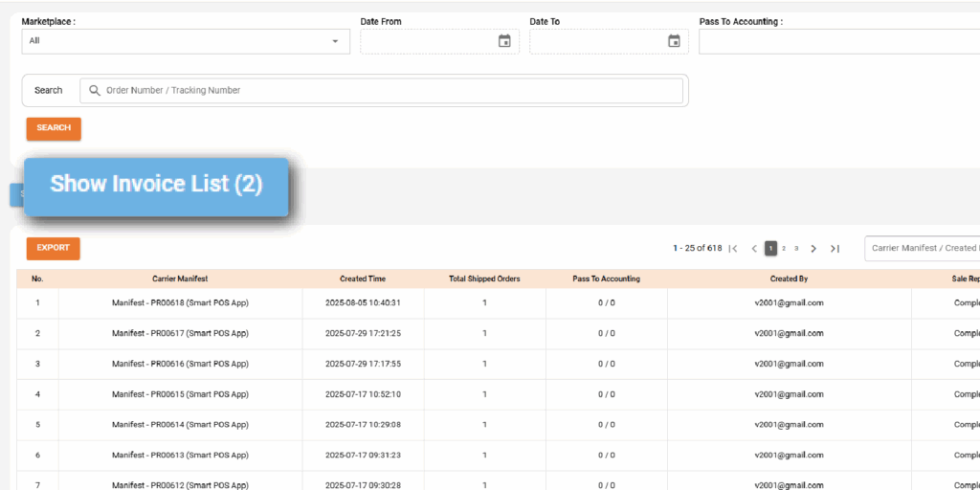Open the Pass To Accounting dropdown
This screenshot has width=980, height=490.
[838, 41]
